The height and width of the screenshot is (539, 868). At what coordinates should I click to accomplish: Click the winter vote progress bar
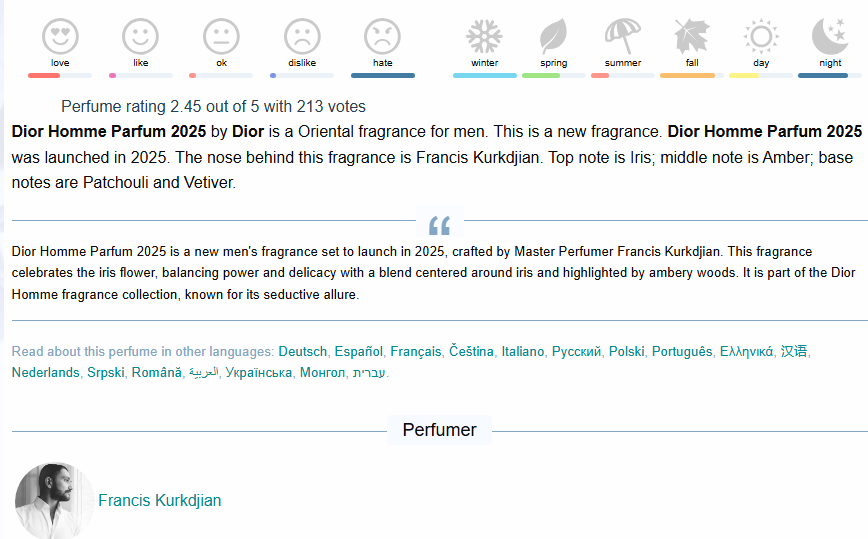coord(484,75)
